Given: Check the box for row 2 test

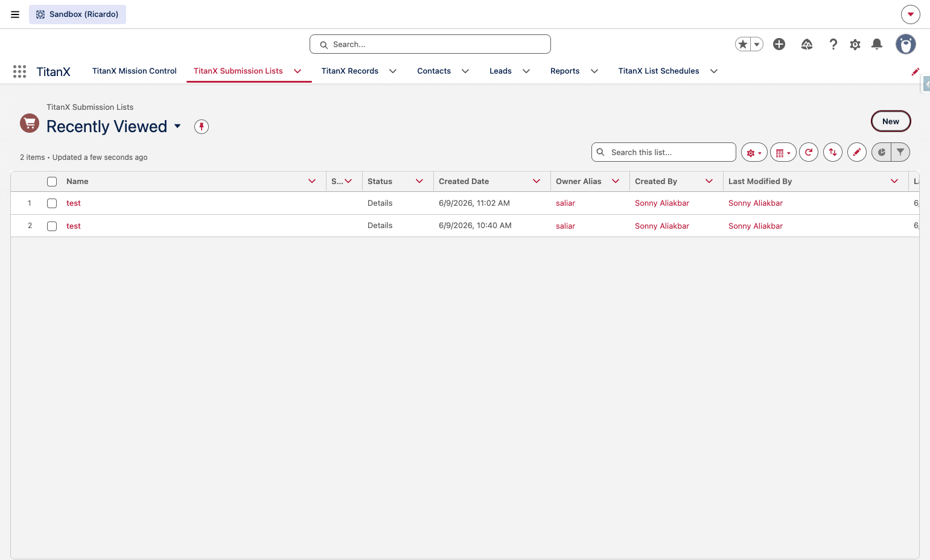Looking at the screenshot, I should pyautogui.click(x=52, y=226).
